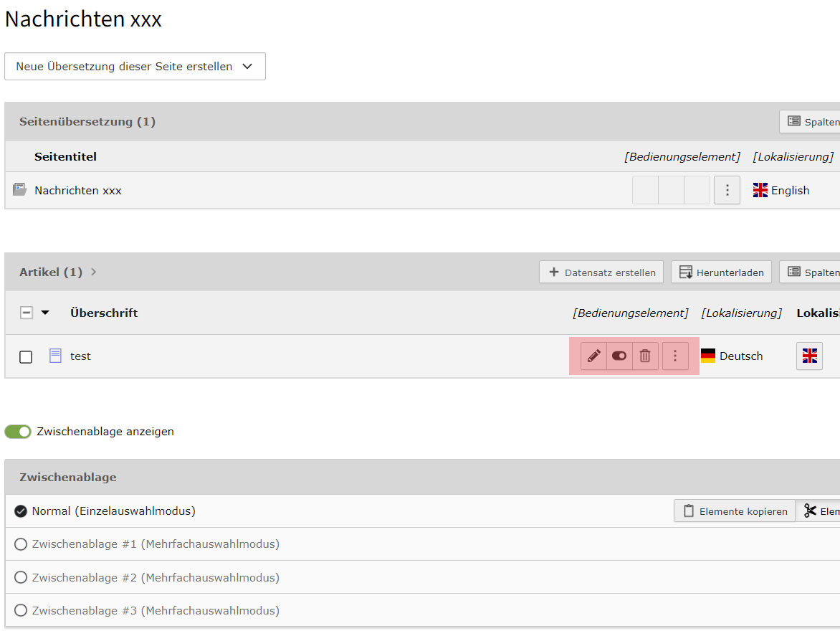Viewport: 840px width, 631px height.
Task: Select Zwischenablage #1 multi-selection mode
Action: coord(21,544)
